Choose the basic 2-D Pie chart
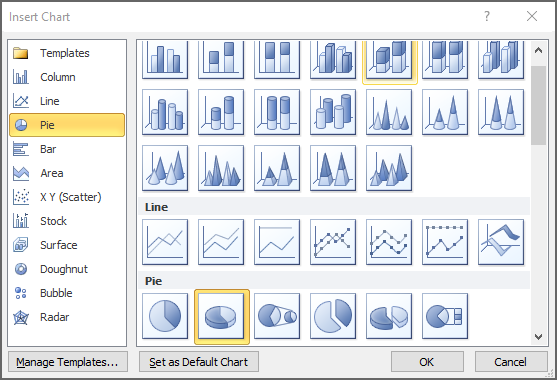This screenshot has height=380, width=557. (165, 316)
